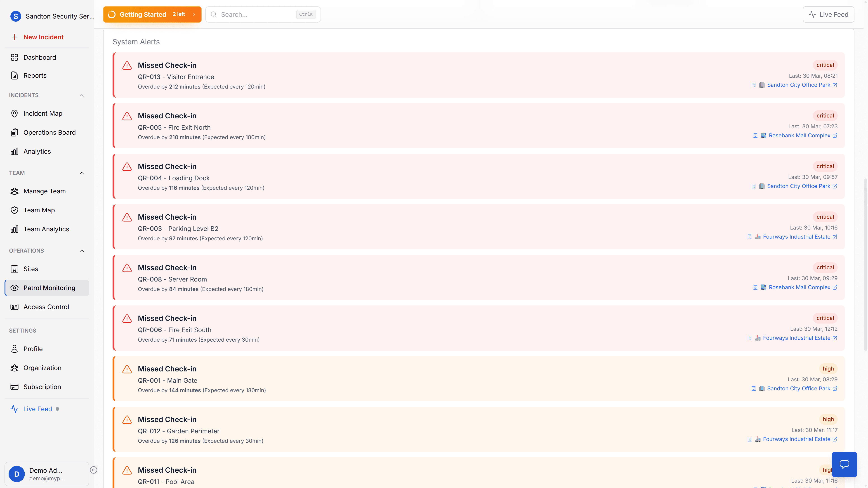The width and height of the screenshot is (868, 488).
Task: Click the warning triangle on QR-003 alert
Action: coord(127,217)
